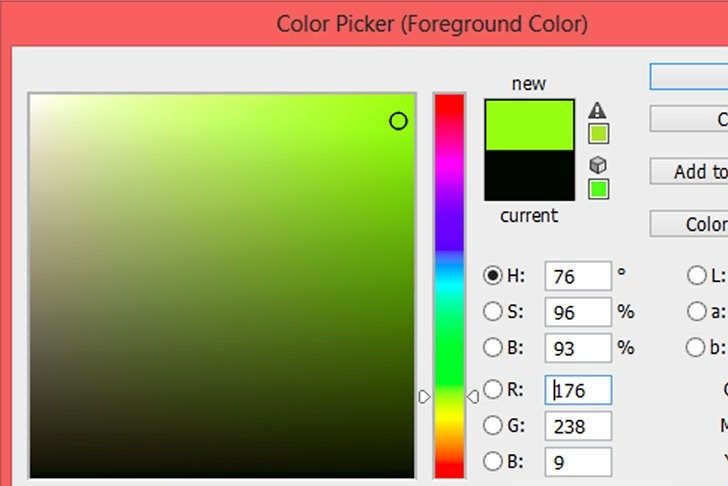
Task: Click the H input field showing 76
Action: click(x=578, y=277)
